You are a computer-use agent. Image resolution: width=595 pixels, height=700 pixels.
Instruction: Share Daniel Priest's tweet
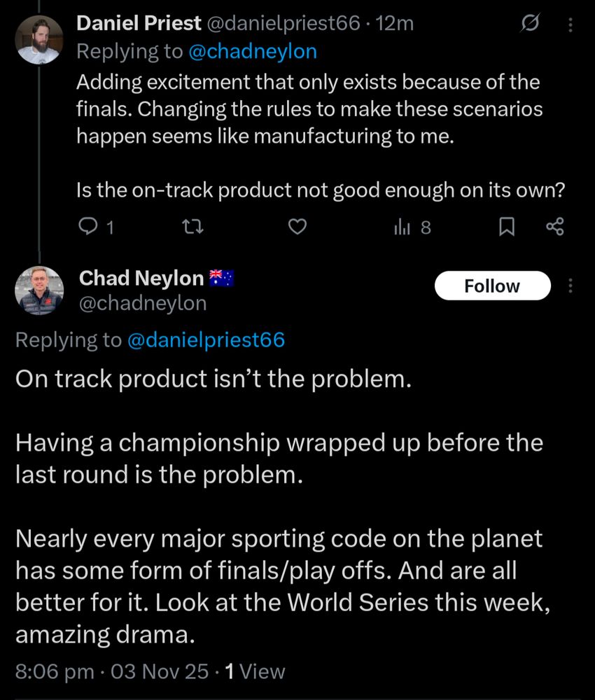point(554,227)
